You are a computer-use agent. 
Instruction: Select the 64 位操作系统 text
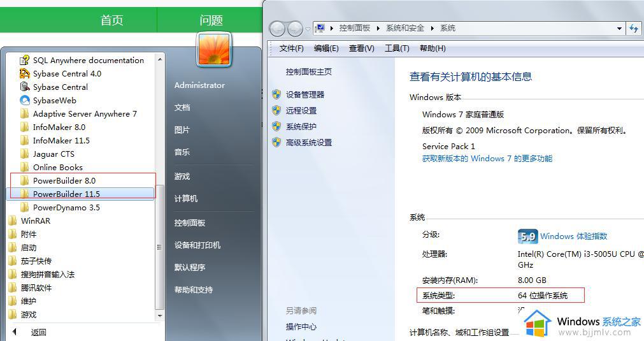pos(543,295)
